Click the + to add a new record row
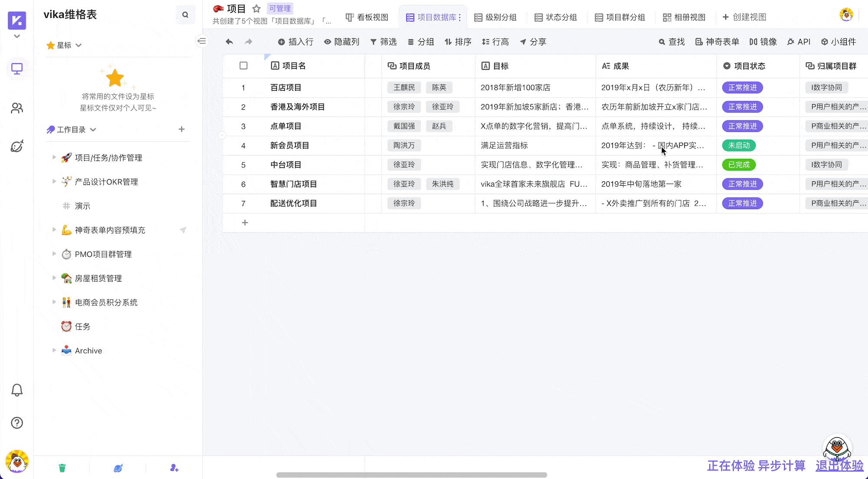The width and height of the screenshot is (868, 479). (x=245, y=223)
